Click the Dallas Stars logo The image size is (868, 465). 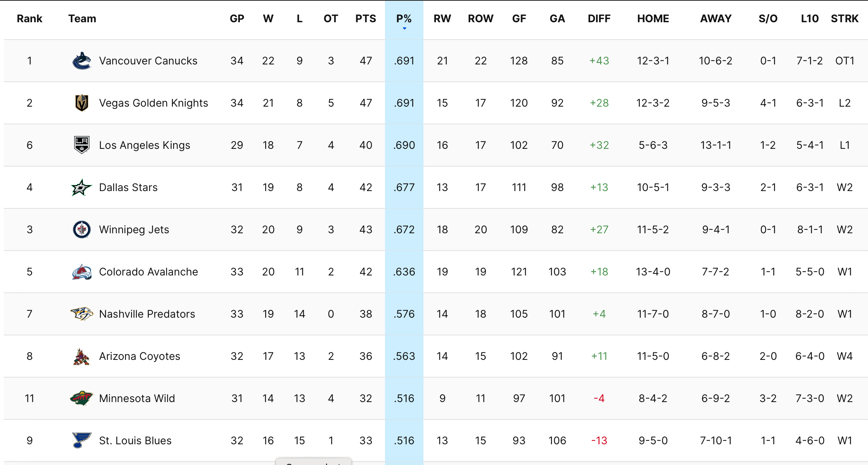pos(81,187)
